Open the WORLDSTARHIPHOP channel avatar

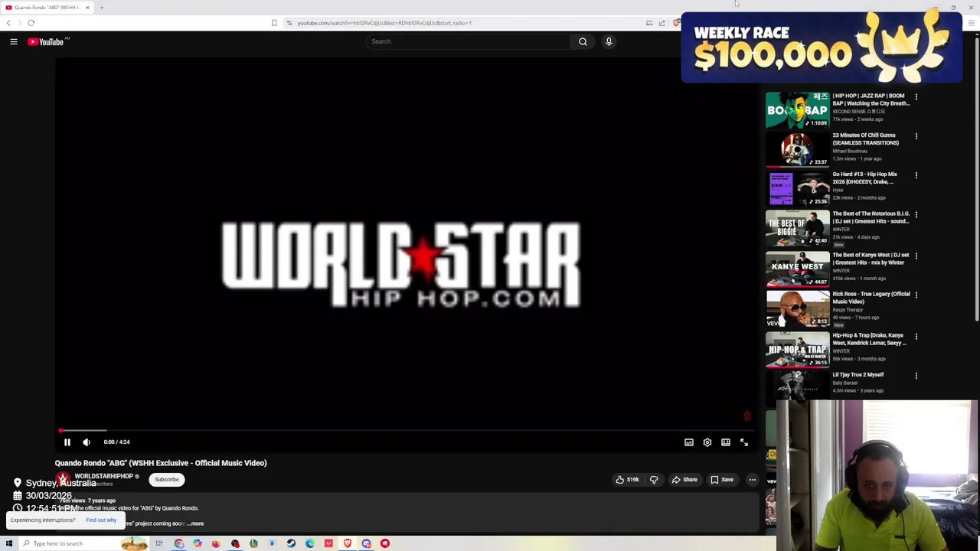coord(63,480)
